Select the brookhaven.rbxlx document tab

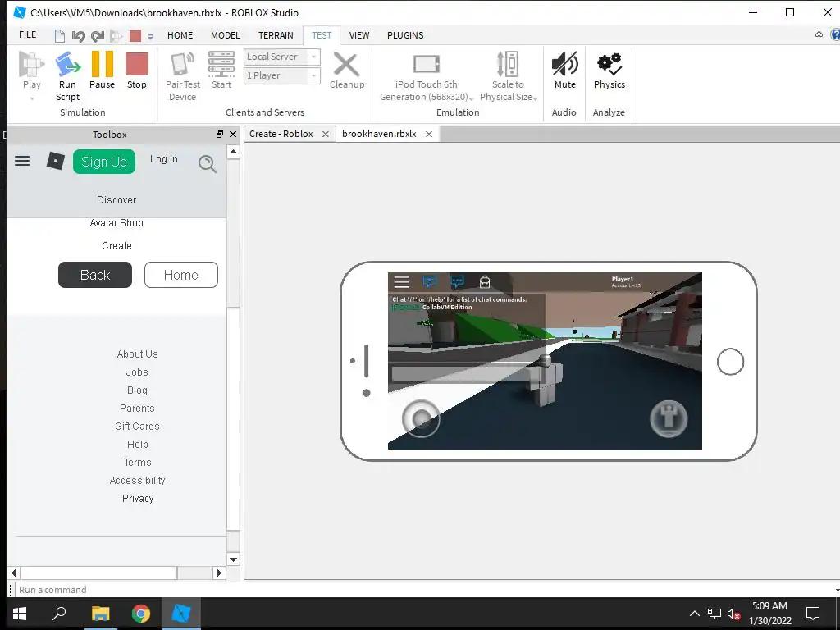[x=379, y=134]
